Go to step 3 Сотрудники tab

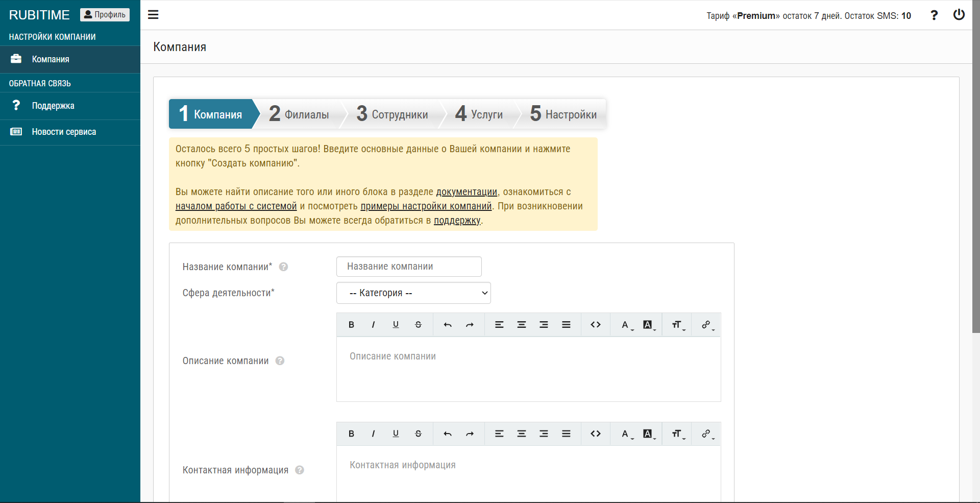click(392, 114)
